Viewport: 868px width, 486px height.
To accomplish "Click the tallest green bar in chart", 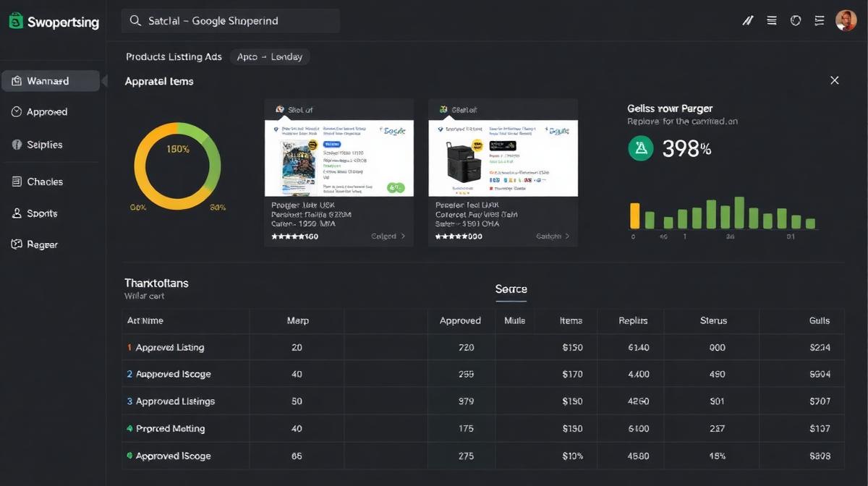I will coord(739,213).
